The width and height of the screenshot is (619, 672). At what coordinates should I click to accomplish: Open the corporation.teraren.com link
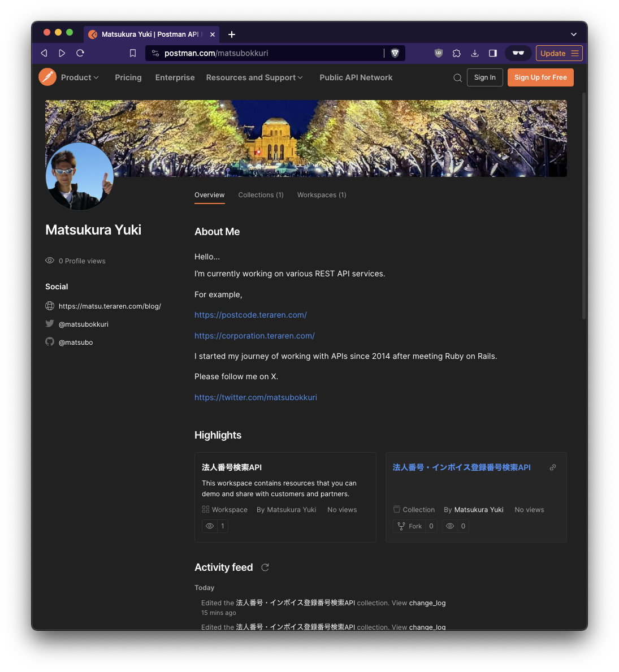point(254,336)
